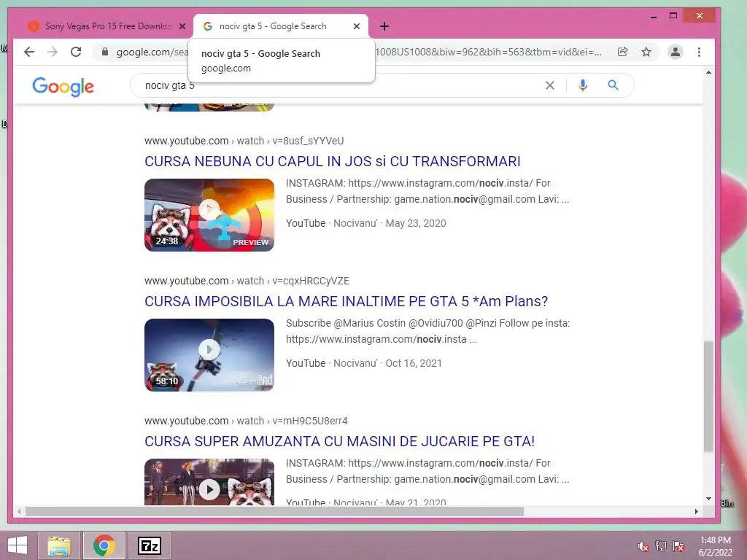Open the Chrome profile avatar
Image resolution: width=747 pixels, height=560 pixels.
click(675, 52)
